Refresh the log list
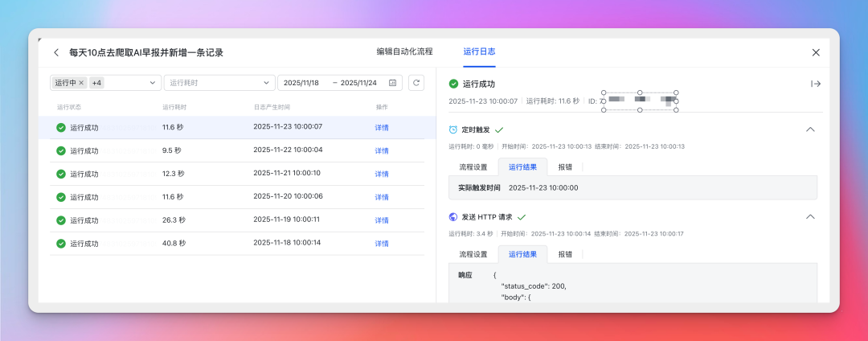 [416, 83]
